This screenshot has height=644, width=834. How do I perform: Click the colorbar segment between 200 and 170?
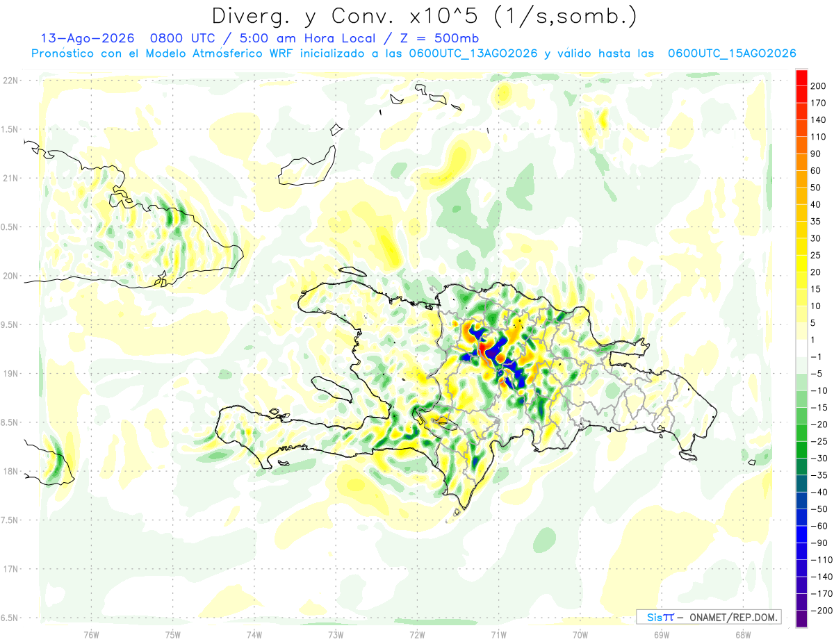tap(801, 94)
